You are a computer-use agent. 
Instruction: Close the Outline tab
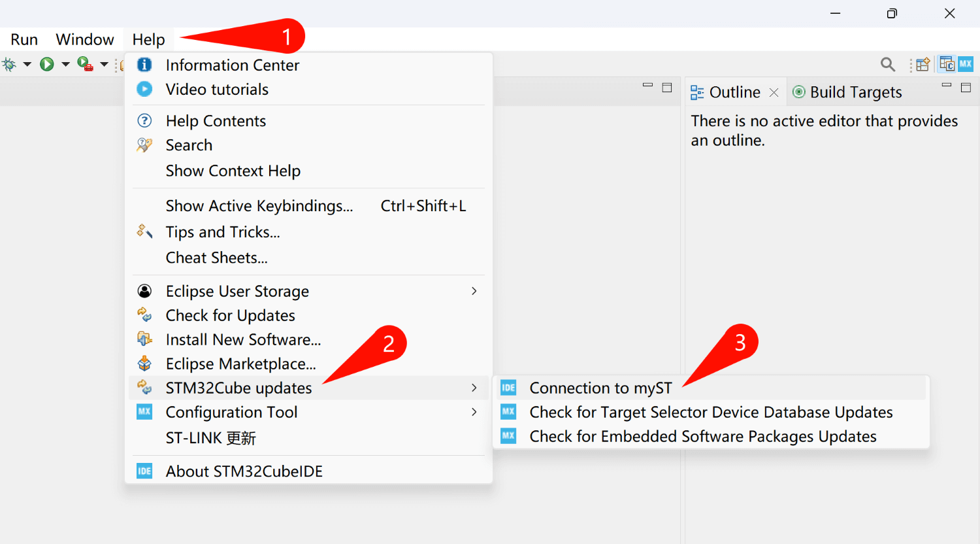[x=774, y=92]
